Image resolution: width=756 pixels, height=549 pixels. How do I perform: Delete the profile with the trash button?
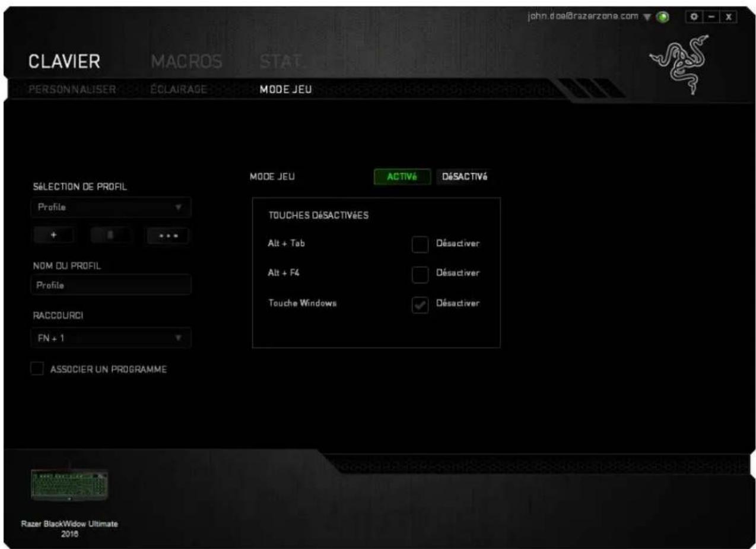[x=110, y=236]
